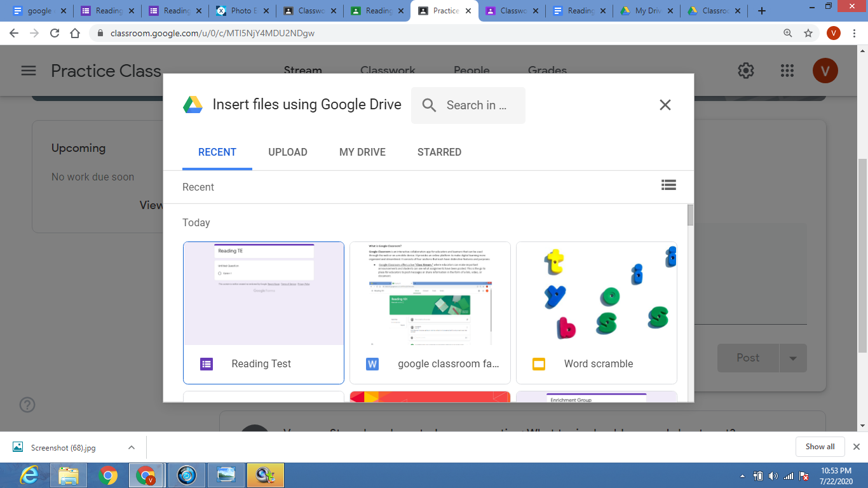Click the browser home icon

75,33
